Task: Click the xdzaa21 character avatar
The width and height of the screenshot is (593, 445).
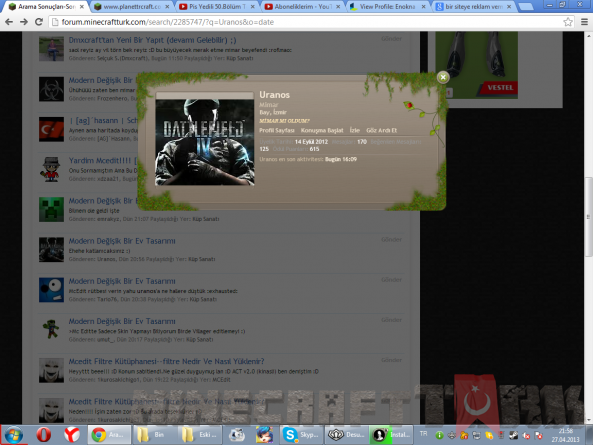Action: point(51,169)
